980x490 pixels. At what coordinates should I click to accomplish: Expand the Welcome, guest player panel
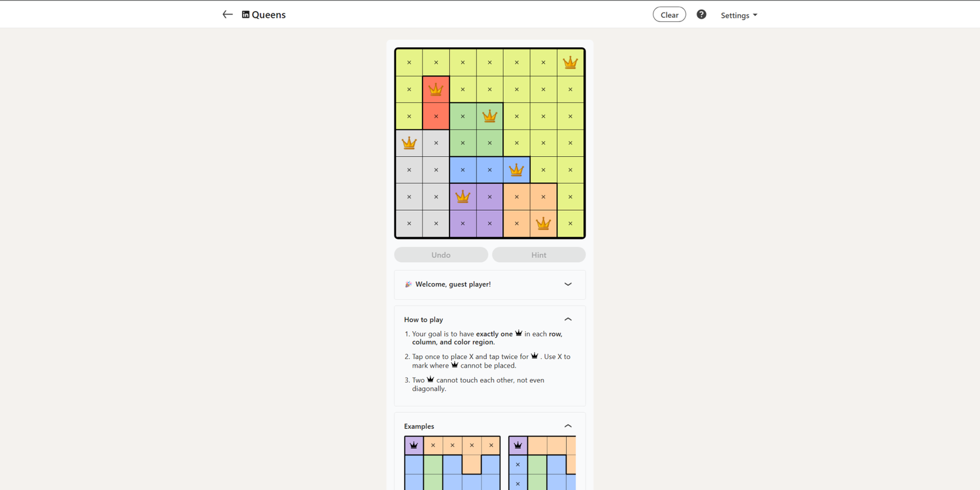pyautogui.click(x=568, y=284)
